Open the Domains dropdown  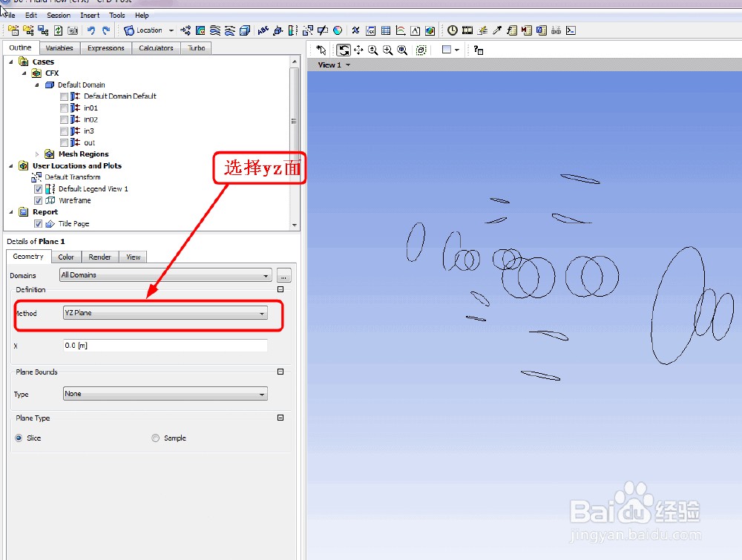(165, 275)
